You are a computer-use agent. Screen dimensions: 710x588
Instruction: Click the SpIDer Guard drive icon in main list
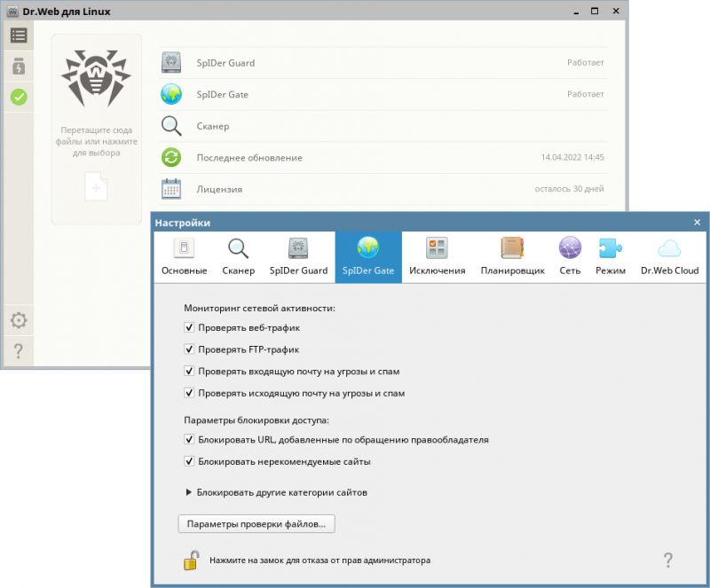171,62
